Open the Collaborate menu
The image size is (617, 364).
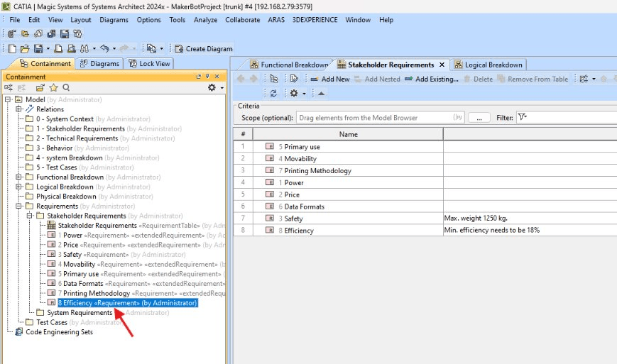tap(242, 20)
